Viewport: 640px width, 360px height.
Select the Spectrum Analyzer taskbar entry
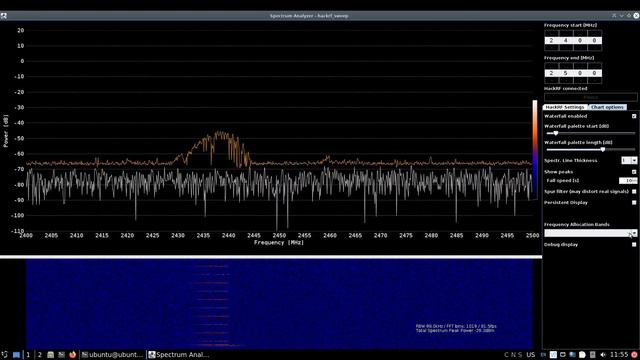tap(179, 355)
